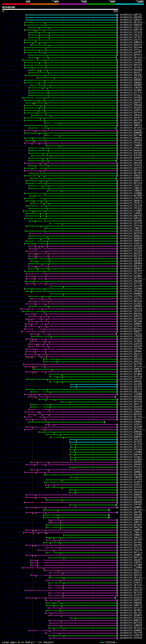
Task: Select label UniRef100_B9GVG9
Action: coord(131,454)
